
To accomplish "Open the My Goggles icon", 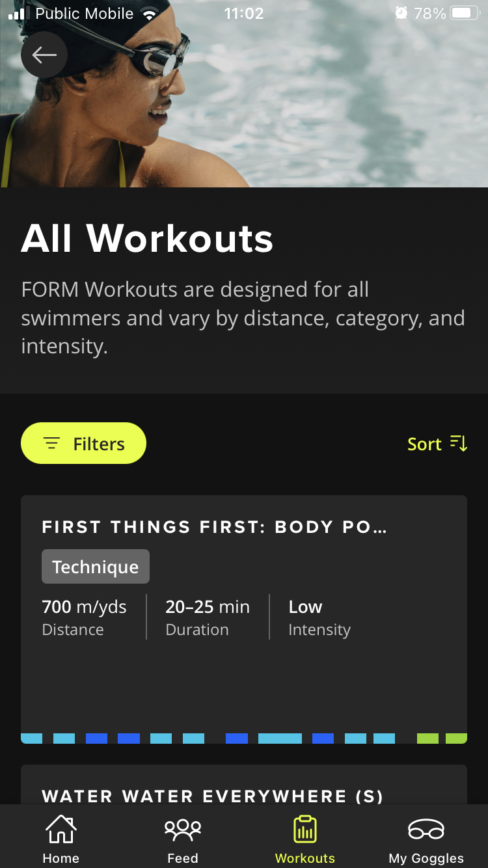I will 426,830.
